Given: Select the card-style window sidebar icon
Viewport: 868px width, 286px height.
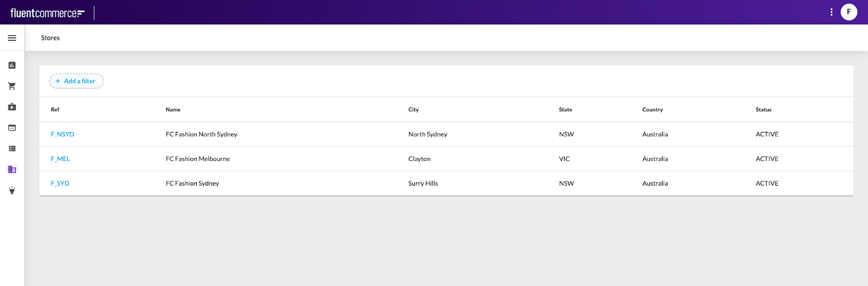Looking at the screenshot, I should [12, 128].
